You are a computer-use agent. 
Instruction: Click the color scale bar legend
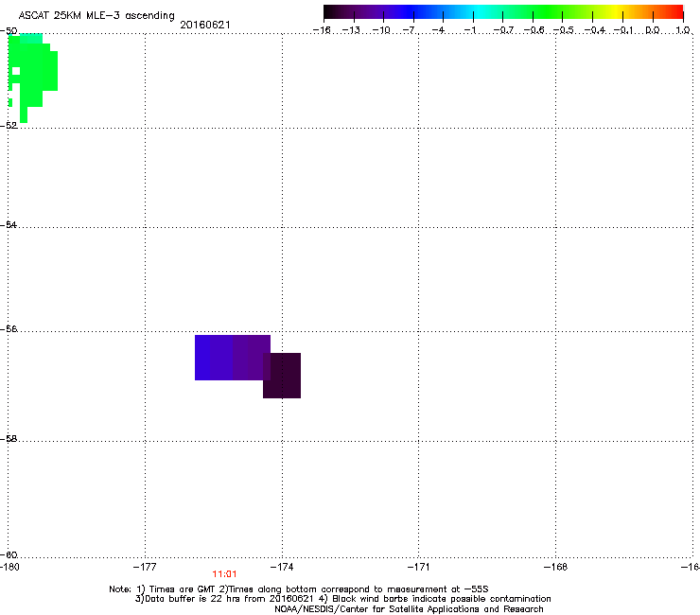point(503,11)
